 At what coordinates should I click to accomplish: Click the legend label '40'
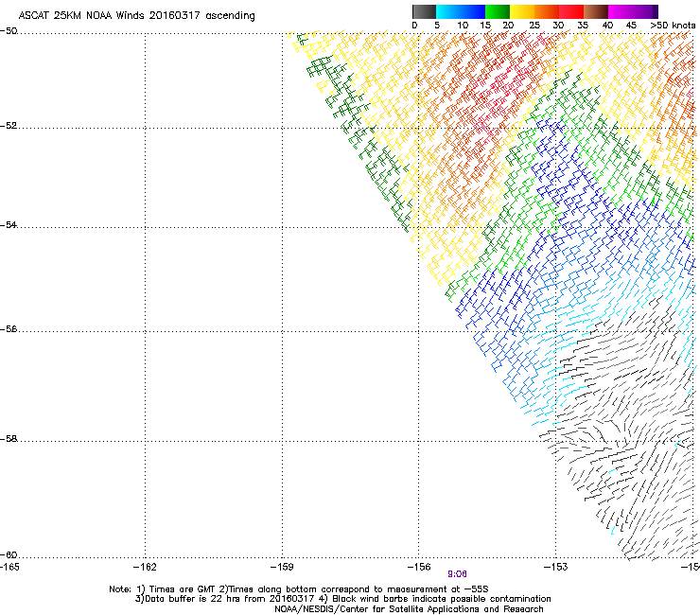(x=607, y=26)
